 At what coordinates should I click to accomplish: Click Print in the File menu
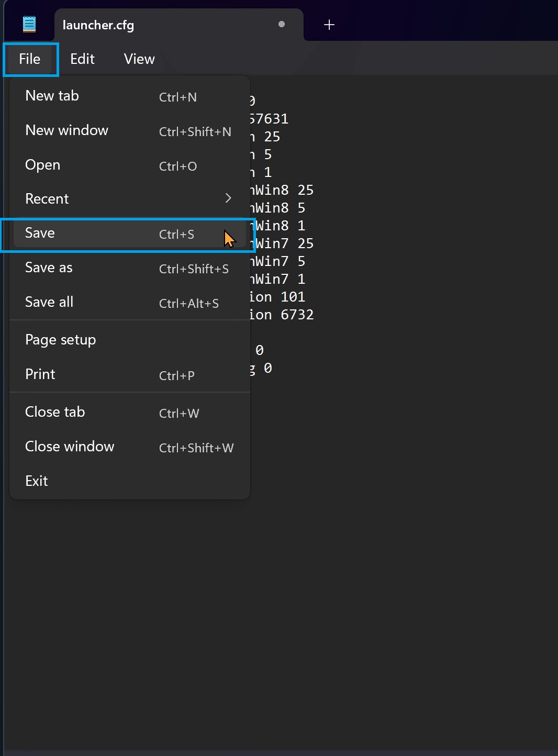(x=40, y=374)
